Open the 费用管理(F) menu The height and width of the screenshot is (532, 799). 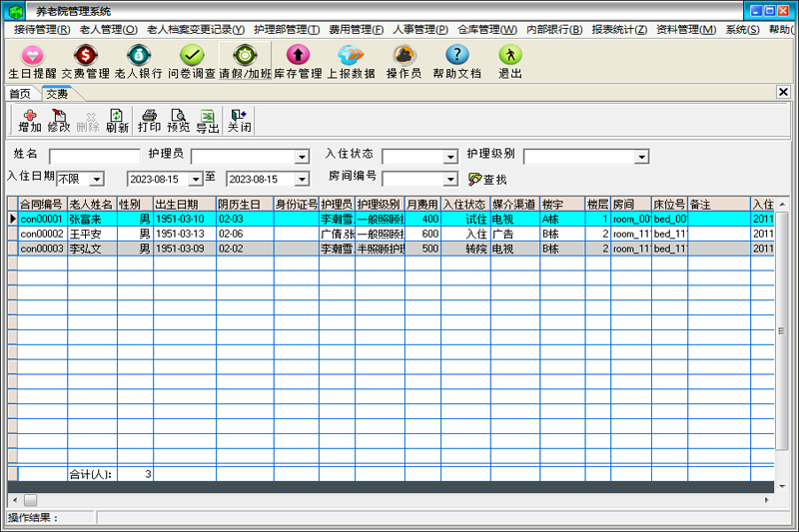pyautogui.click(x=357, y=30)
